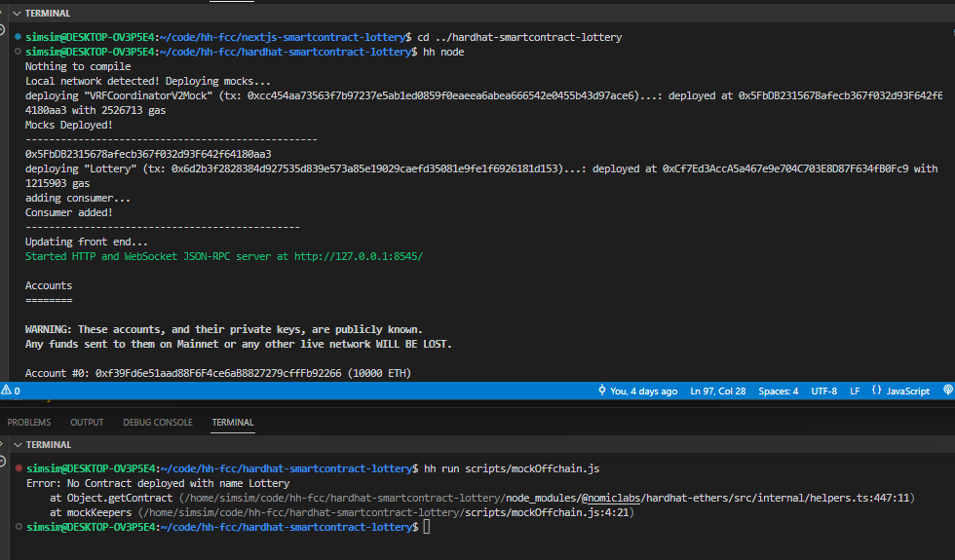Click the red error decoration beside 'hh run' command
Screen dimensions: 955x560
[x=19, y=468]
